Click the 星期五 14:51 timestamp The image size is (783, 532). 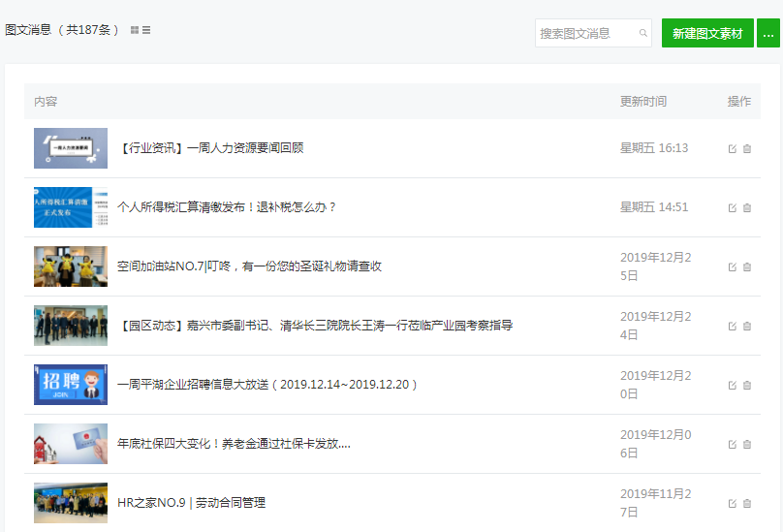pos(654,206)
